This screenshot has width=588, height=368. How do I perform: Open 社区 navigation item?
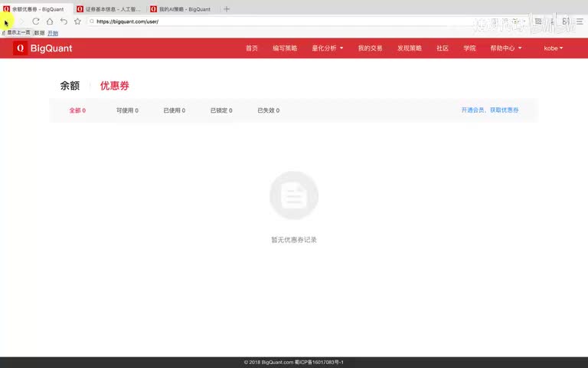pos(443,48)
